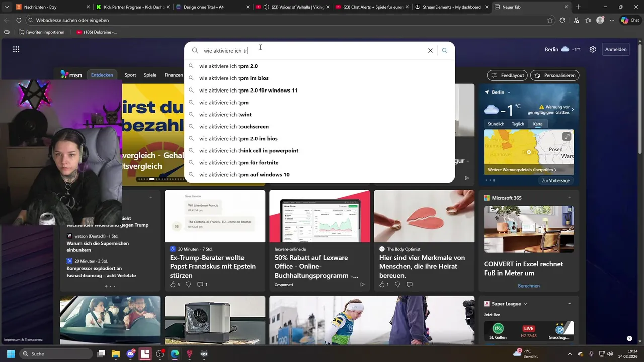Select the Täglich weather tab
Image resolution: width=644 pixels, height=362 pixels.
[x=518, y=124]
